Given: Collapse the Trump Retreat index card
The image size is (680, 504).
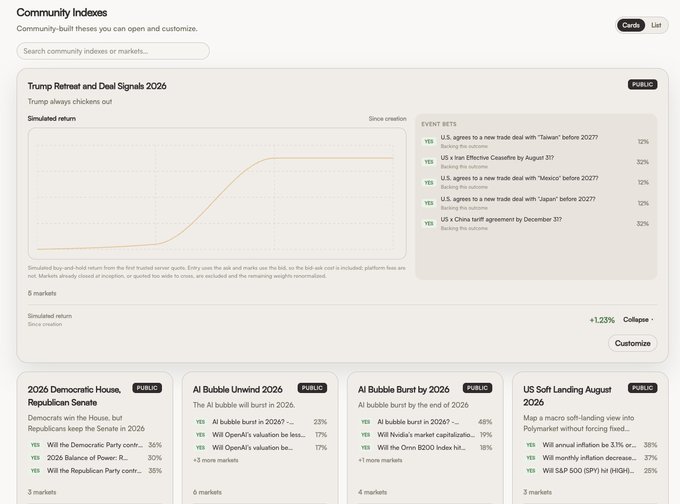Looking at the screenshot, I should click(x=638, y=320).
